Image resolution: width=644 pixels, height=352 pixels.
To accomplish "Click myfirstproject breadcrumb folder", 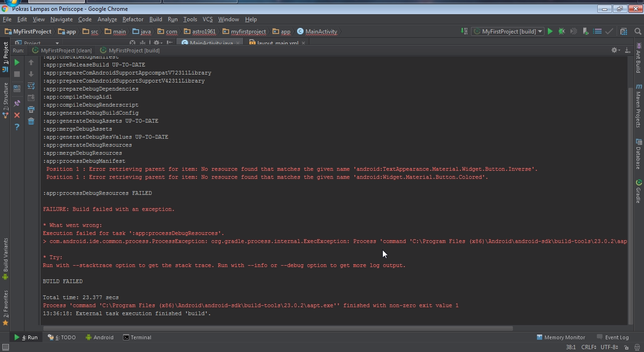I will point(244,32).
